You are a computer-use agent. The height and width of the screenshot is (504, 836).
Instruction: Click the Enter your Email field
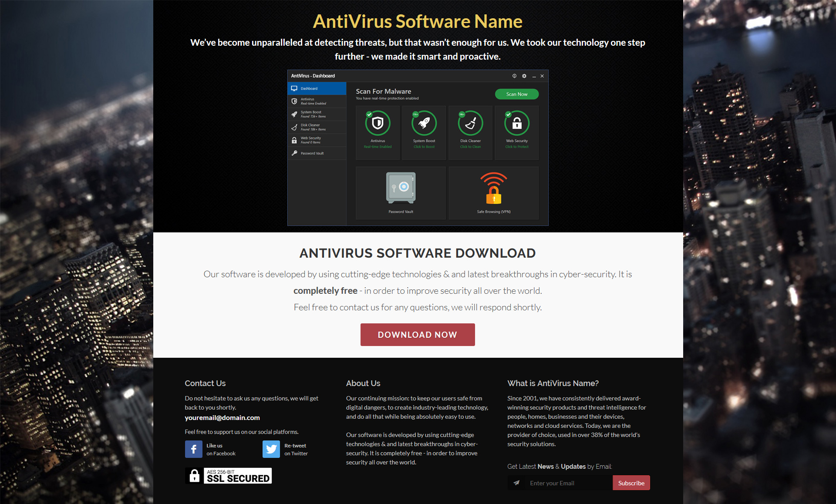pos(568,483)
